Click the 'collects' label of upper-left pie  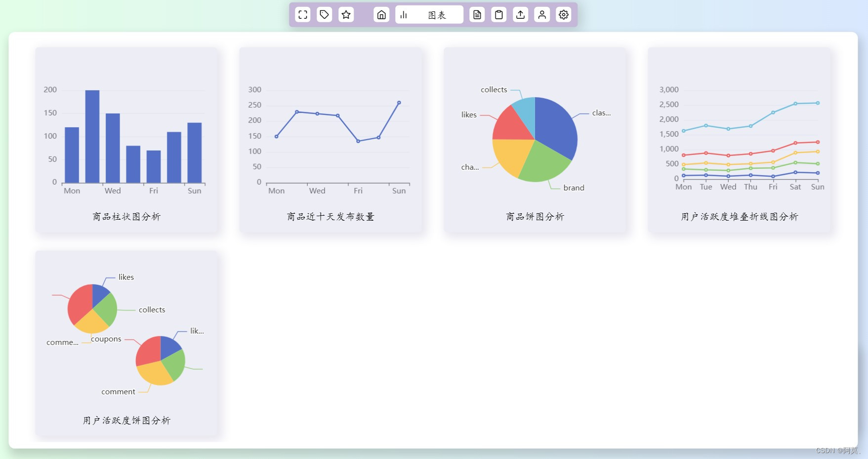click(152, 310)
